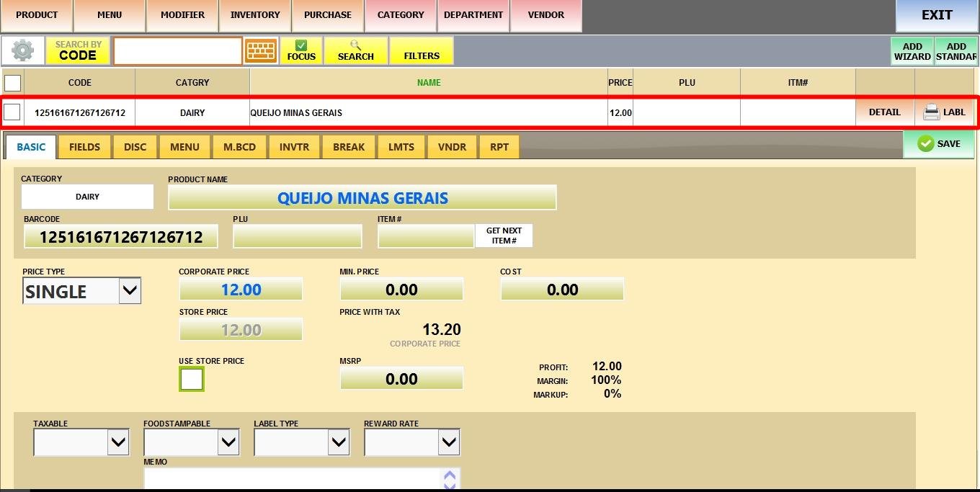The height and width of the screenshot is (492, 980).
Task: Open the INVENTORY menu
Action: tap(255, 15)
